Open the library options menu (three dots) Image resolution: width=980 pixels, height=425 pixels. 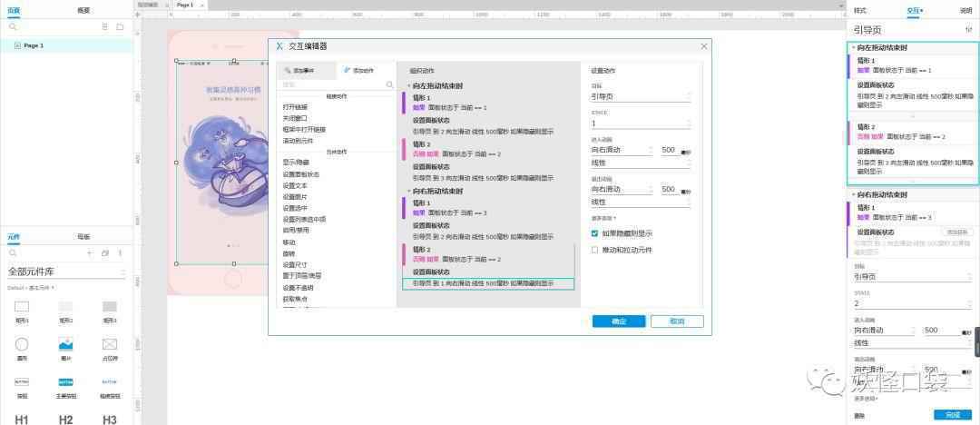point(120,252)
